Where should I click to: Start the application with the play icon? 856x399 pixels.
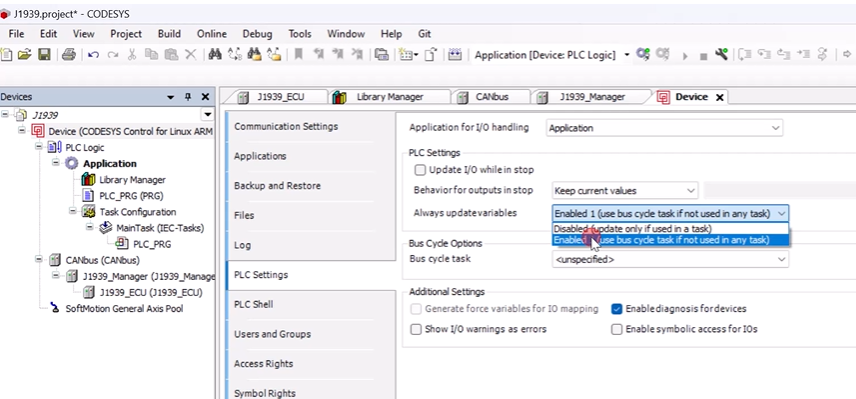(x=685, y=55)
